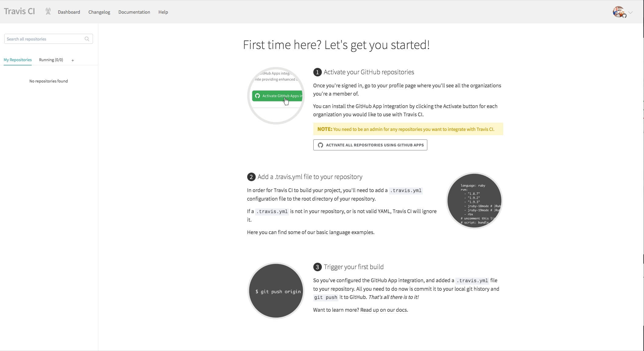The height and width of the screenshot is (351, 644).
Task: Switch to the Running (0/0) tab
Action: click(51, 60)
